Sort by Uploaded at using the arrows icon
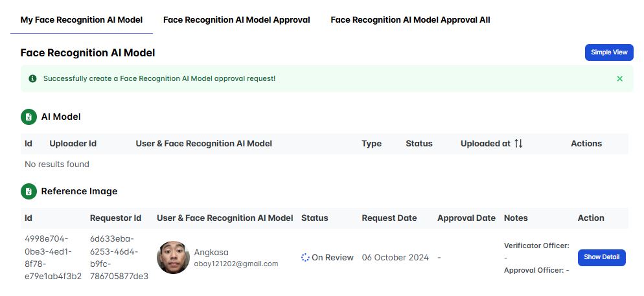The width and height of the screenshot is (644, 296). 518,144
